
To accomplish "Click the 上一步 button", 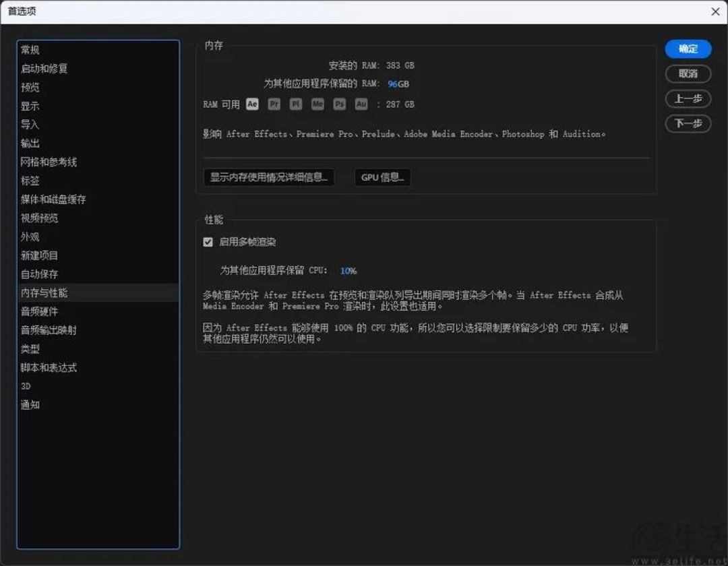I will coord(688,99).
